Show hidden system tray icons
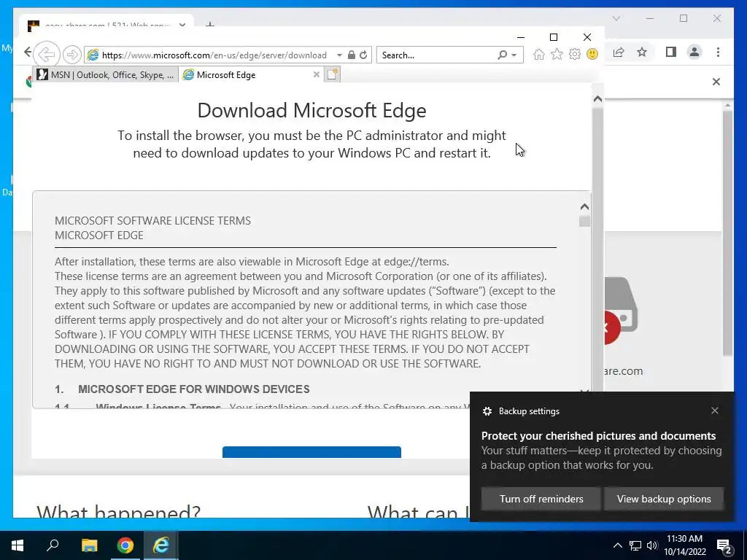The height and width of the screenshot is (560, 747). (x=617, y=545)
